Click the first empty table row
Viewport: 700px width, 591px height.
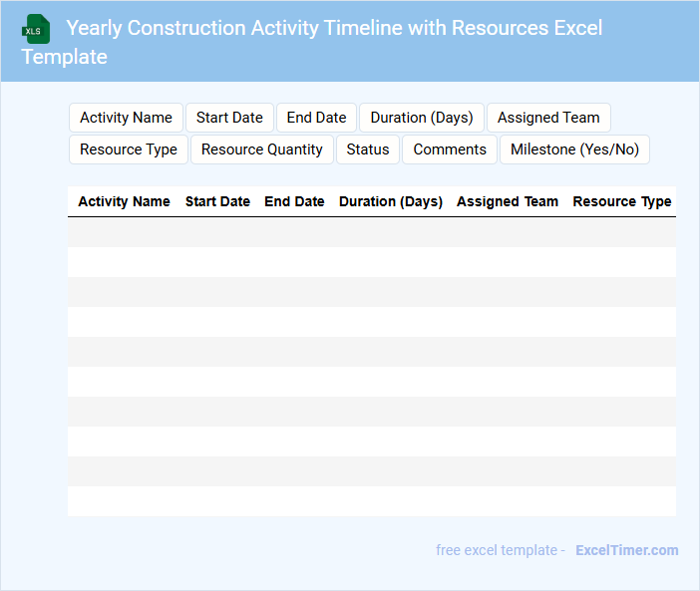point(371,232)
